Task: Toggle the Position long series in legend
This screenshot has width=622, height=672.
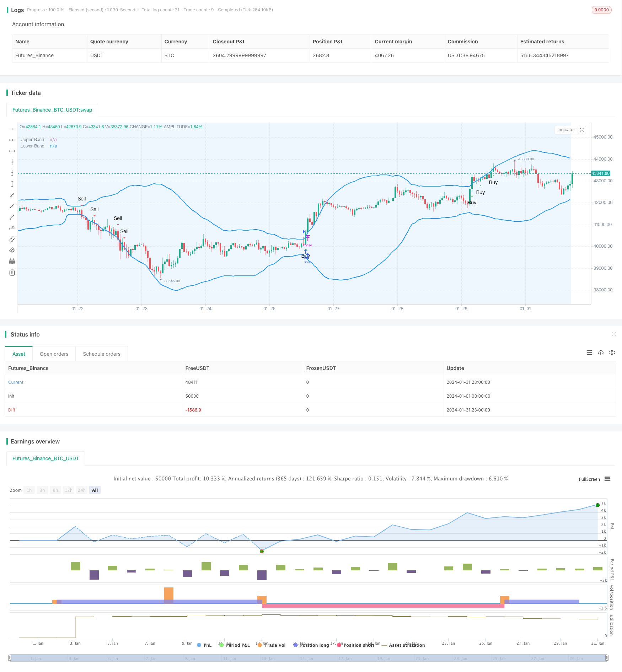Action: click(x=311, y=645)
